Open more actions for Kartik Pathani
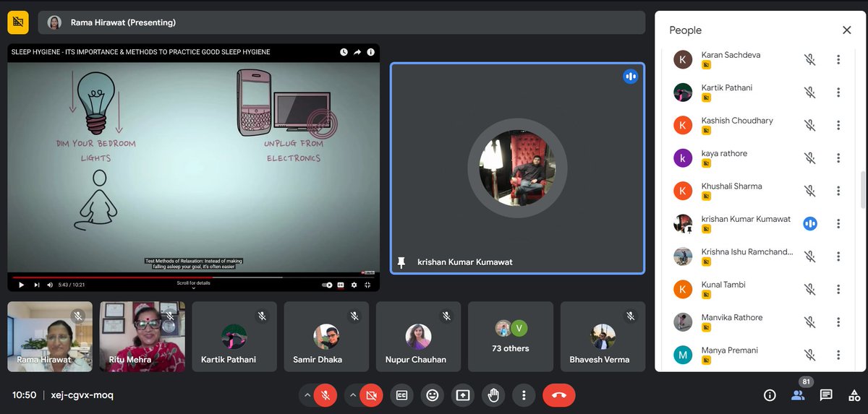The height and width of the screenshot is (414, 868). 838,92
